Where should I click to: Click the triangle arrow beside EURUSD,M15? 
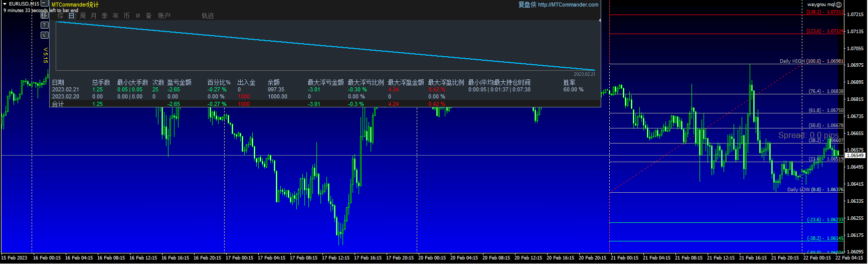pos(5,4)
